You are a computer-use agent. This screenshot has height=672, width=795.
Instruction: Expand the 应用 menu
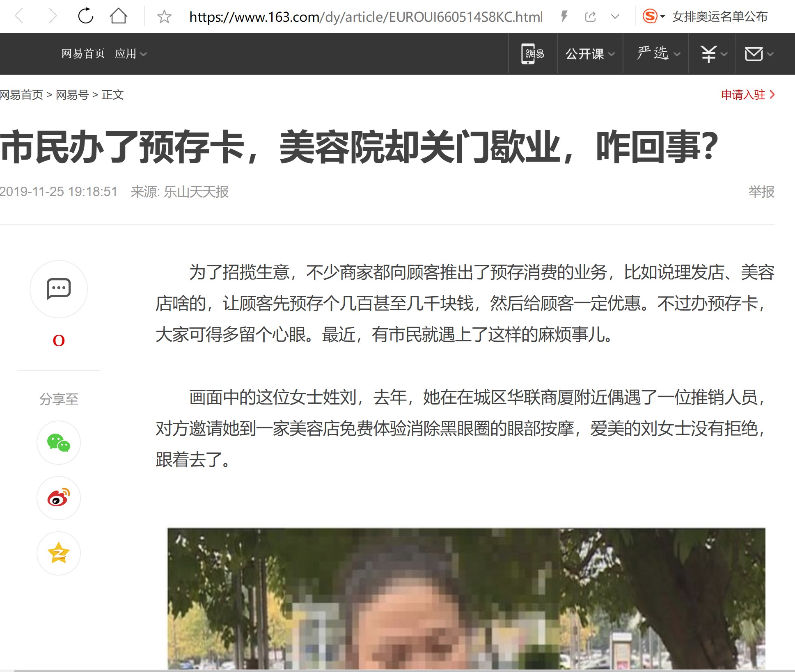pyautogui.click(x=131, y=53)
